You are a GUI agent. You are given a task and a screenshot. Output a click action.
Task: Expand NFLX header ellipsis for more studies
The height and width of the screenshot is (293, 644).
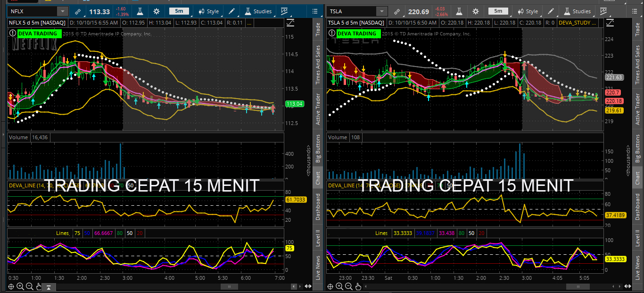point(249,22)
